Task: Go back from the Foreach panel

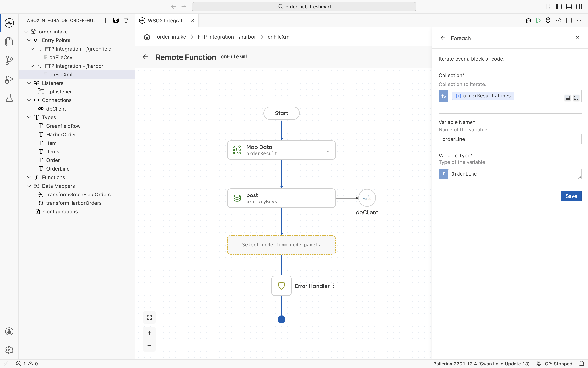Action: [443, 38]
